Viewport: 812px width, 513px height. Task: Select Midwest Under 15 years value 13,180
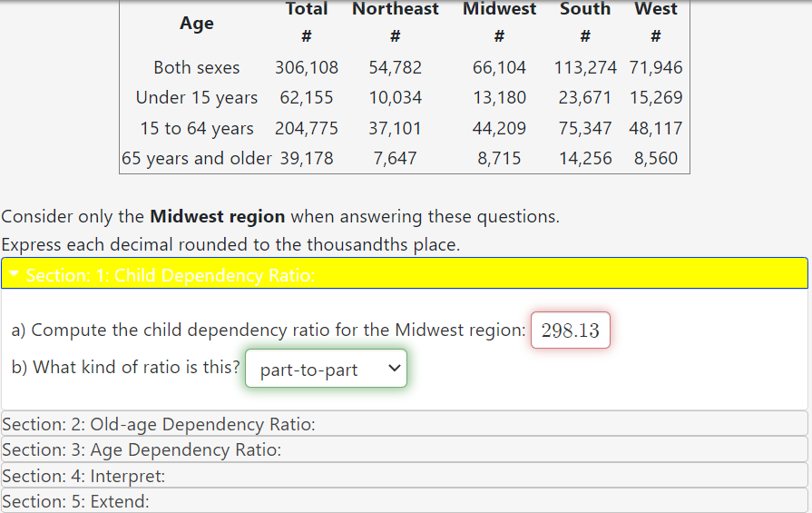coord(499,97)
